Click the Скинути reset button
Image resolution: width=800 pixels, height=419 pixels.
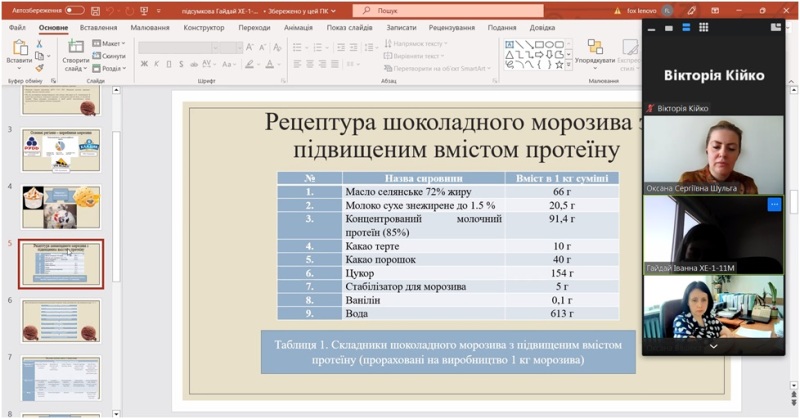[109, 56]
